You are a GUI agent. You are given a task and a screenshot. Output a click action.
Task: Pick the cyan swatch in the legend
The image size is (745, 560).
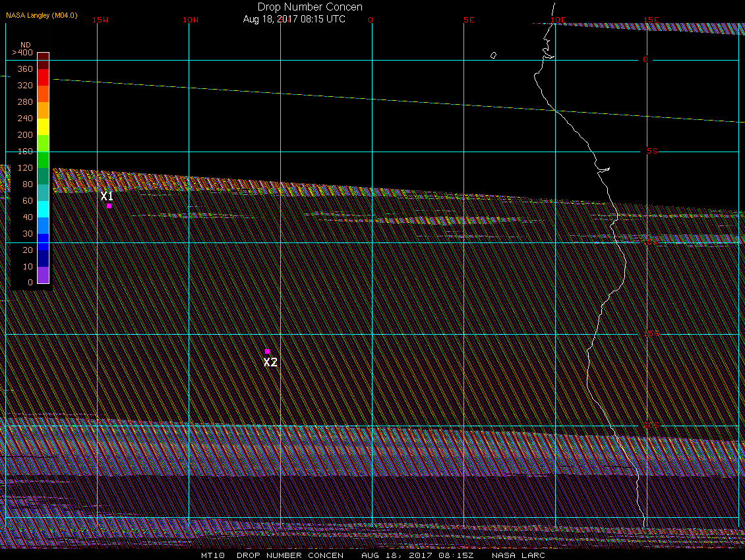(x=44, y=209)
